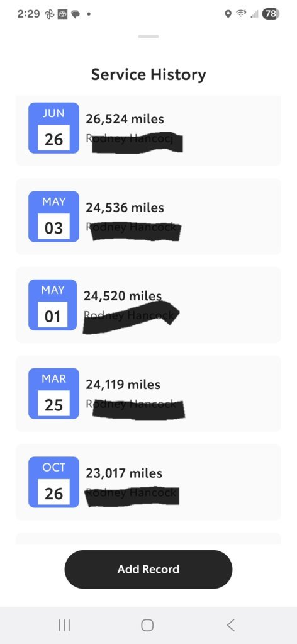The image size is (297, 644).
Task: Tap the Add Record button
Action: coord(148,569)
